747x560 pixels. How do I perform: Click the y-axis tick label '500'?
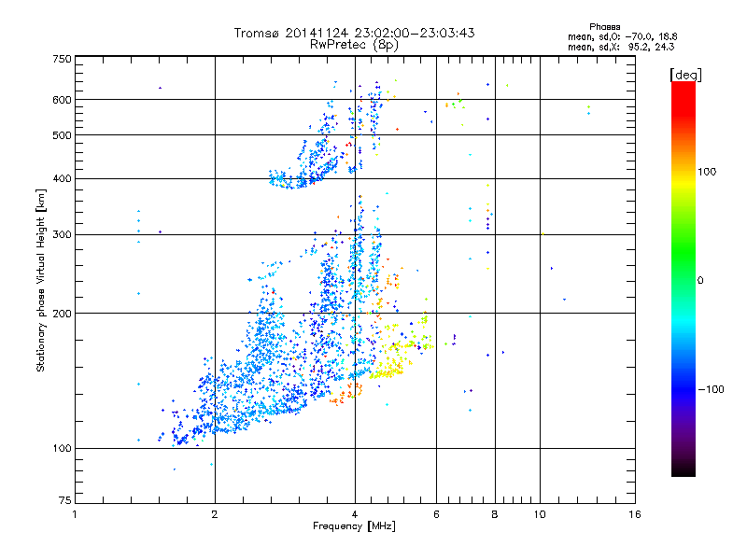[63, 135]
